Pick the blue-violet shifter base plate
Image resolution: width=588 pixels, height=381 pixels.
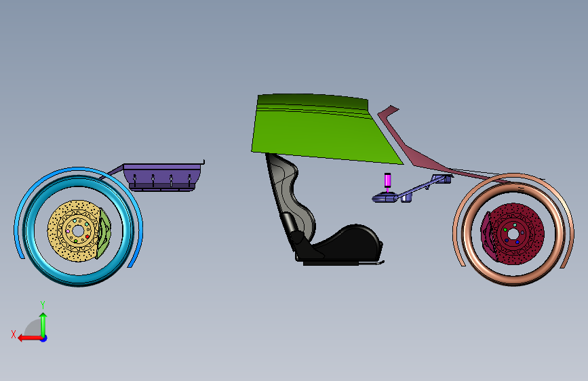[x=385, y=198]
